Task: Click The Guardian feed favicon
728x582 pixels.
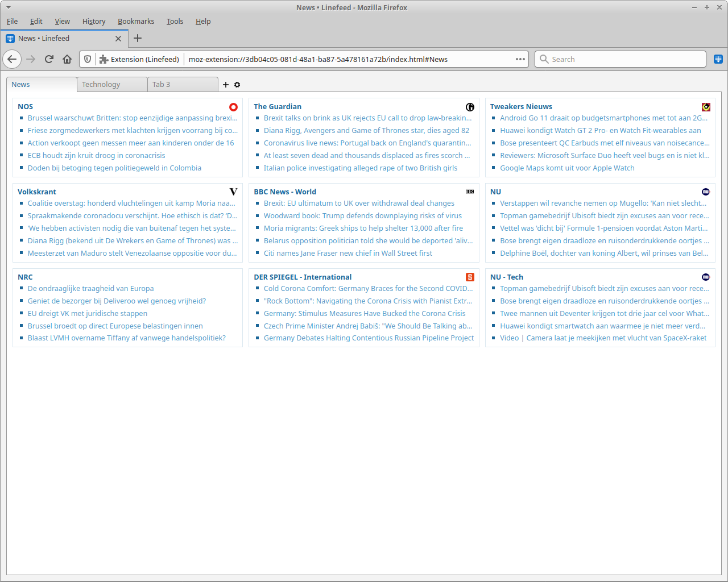Action: click(x=470, y=107)
